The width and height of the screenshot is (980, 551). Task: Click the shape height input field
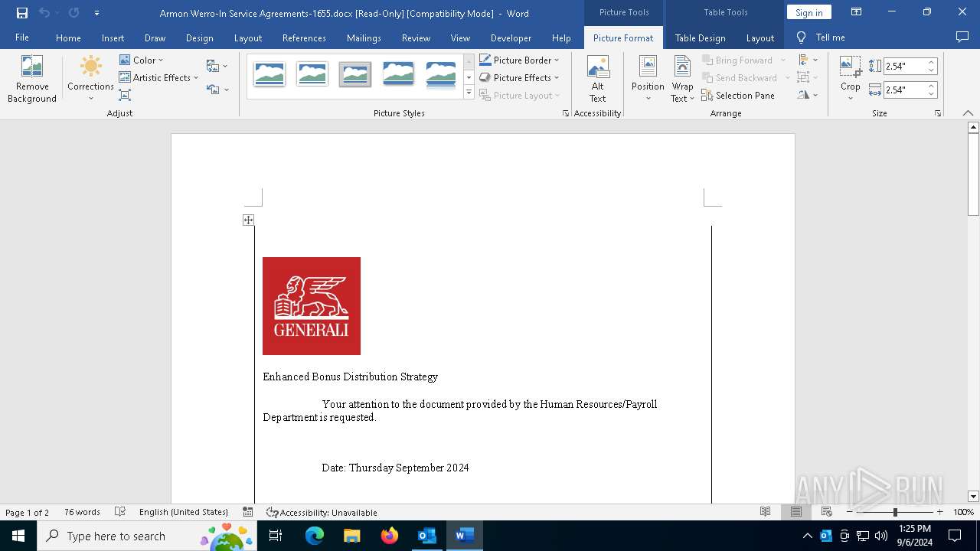click(x=904, y=67)
